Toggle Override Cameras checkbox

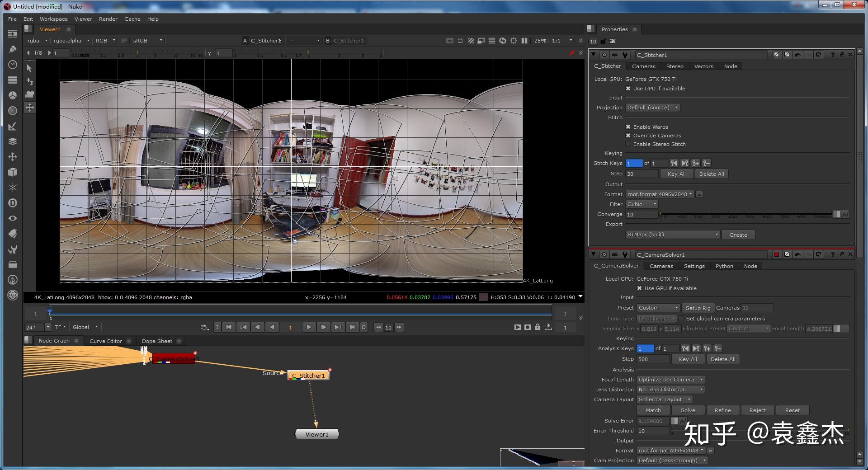(x=628, y=136)
